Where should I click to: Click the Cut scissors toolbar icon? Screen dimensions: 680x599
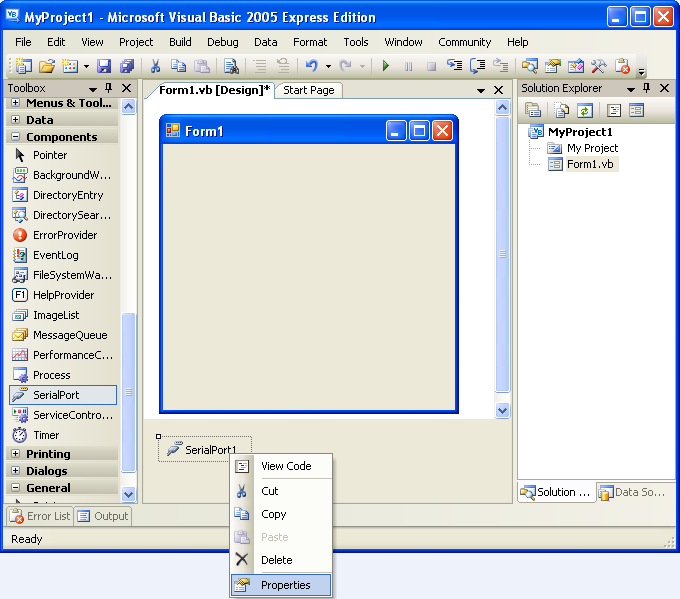(155, 66)
